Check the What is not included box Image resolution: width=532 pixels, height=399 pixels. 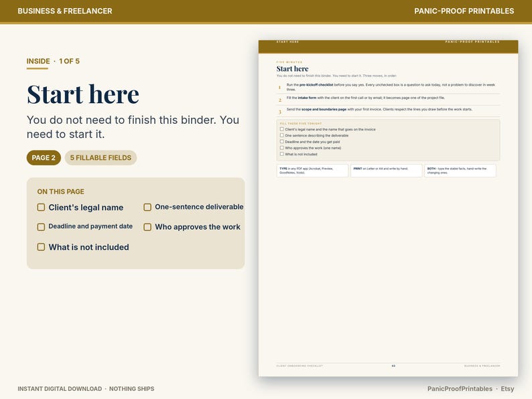tap(41, 247)
